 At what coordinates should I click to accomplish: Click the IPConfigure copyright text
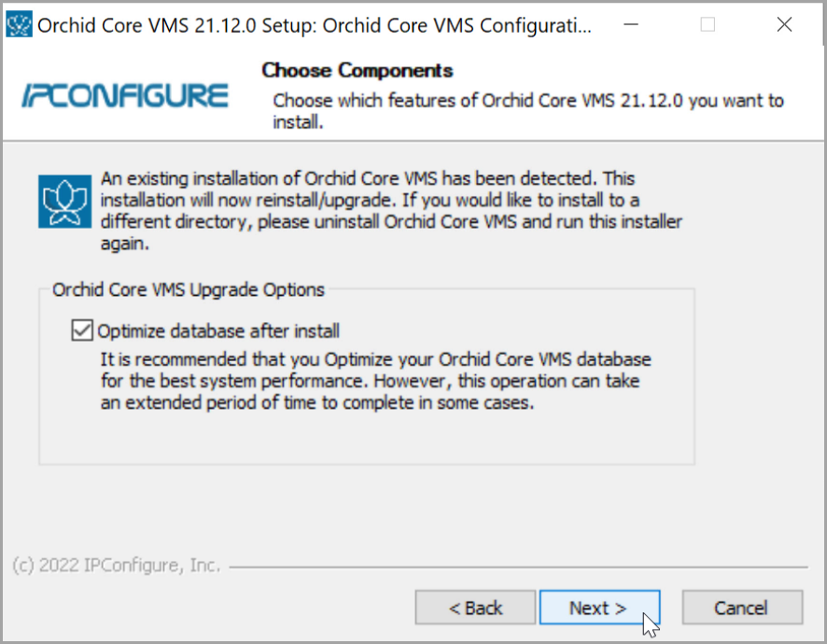(117, 566)
